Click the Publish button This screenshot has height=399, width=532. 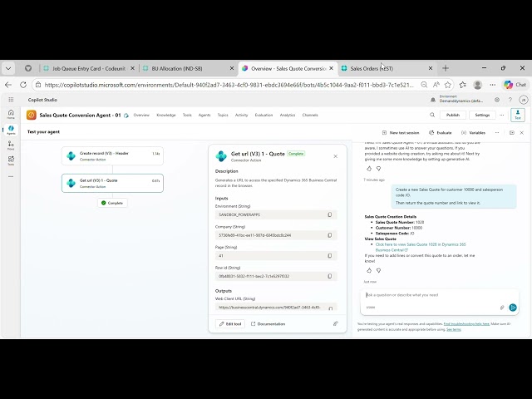[x=452, y=115]
